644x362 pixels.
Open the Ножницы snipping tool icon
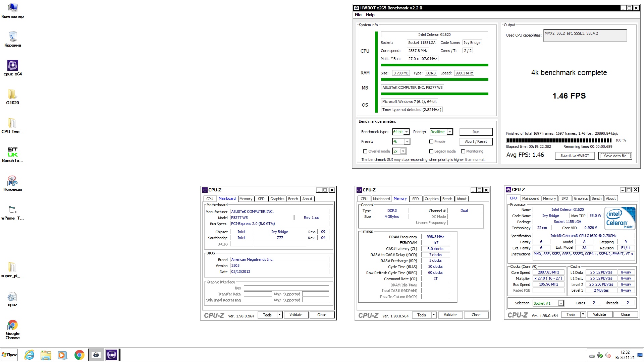[x=12, y=183]
